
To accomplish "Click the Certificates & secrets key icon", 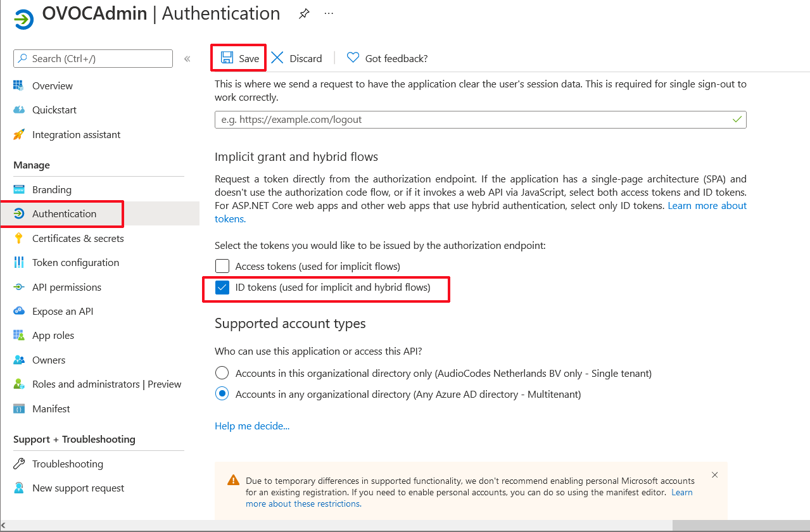I will pos(19,238).
